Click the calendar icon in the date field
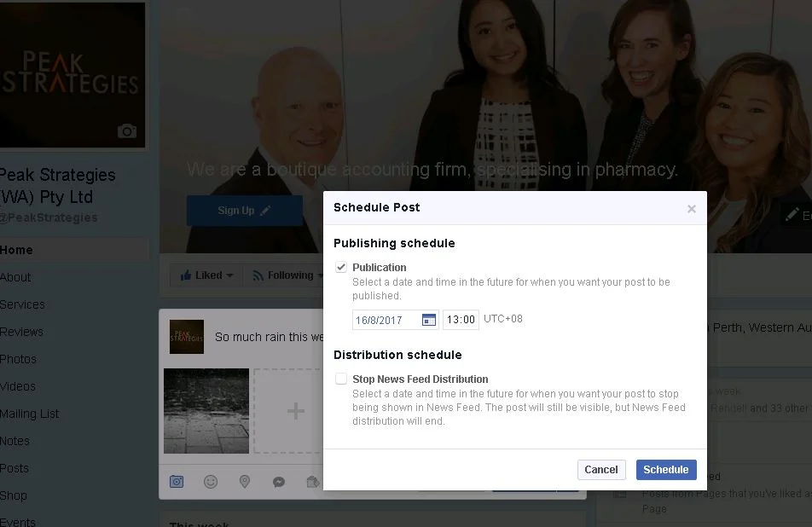Screen dimensions: 812x527 (429, 320)
